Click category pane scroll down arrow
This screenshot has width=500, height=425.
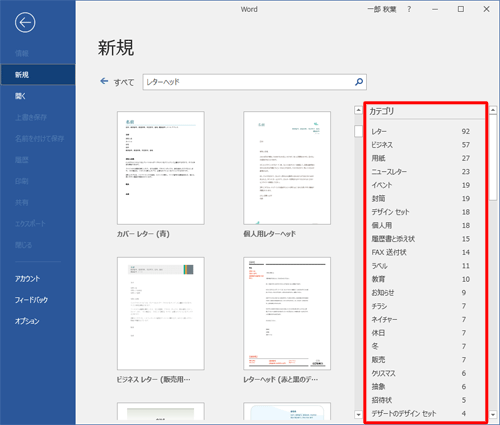tap(493, 415)
